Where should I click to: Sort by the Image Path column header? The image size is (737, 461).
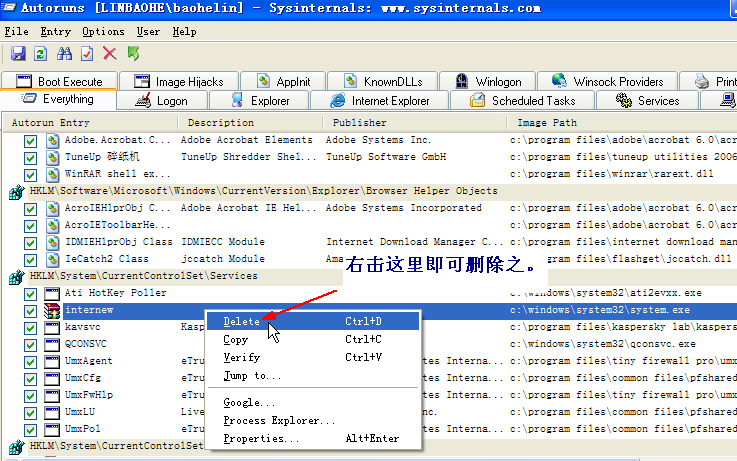622,123
